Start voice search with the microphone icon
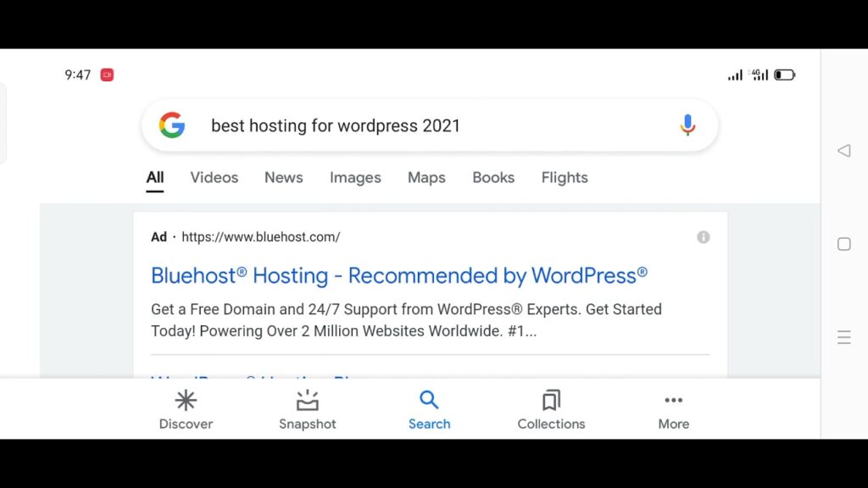The height and width of the screenshot is (488, 868). (x=687, y=125)
